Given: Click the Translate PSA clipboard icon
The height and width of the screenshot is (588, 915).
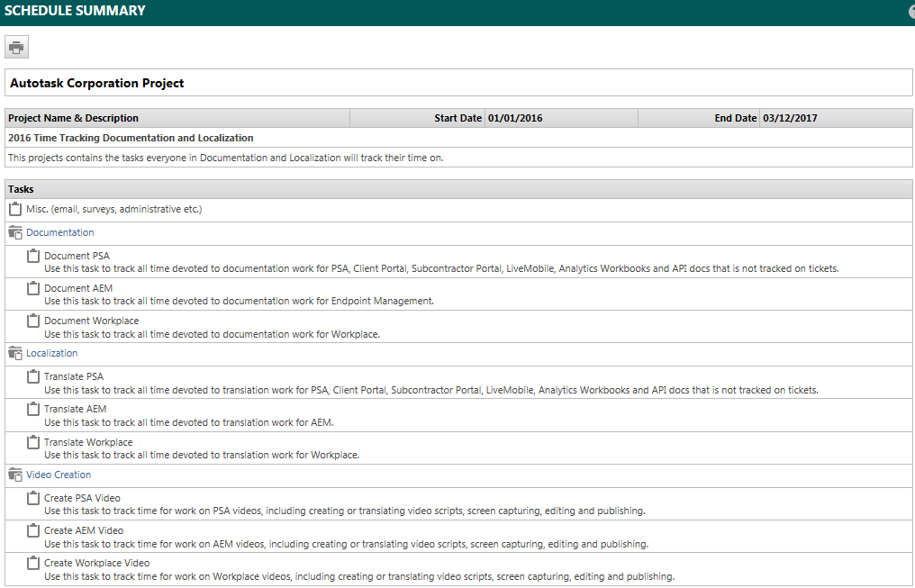Looking at the screenshot, I should coord(34,376).
